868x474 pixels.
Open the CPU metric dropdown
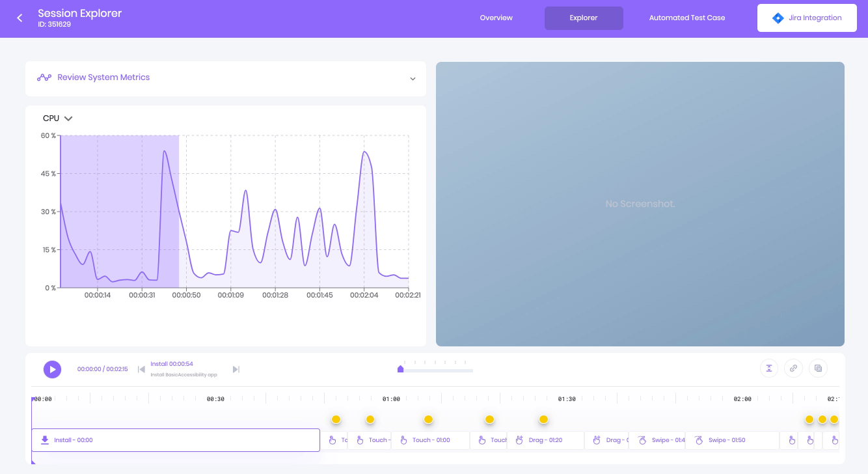[57, 118]
